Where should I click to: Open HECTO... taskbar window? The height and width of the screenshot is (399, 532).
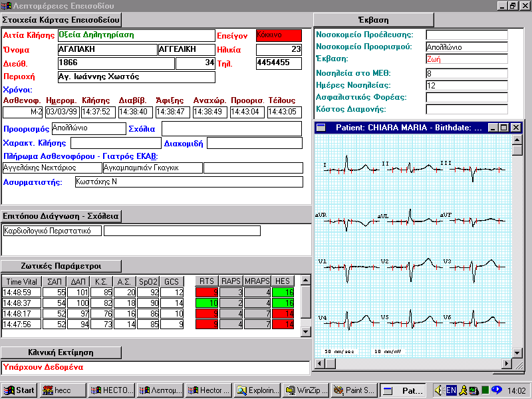point(112,390)
